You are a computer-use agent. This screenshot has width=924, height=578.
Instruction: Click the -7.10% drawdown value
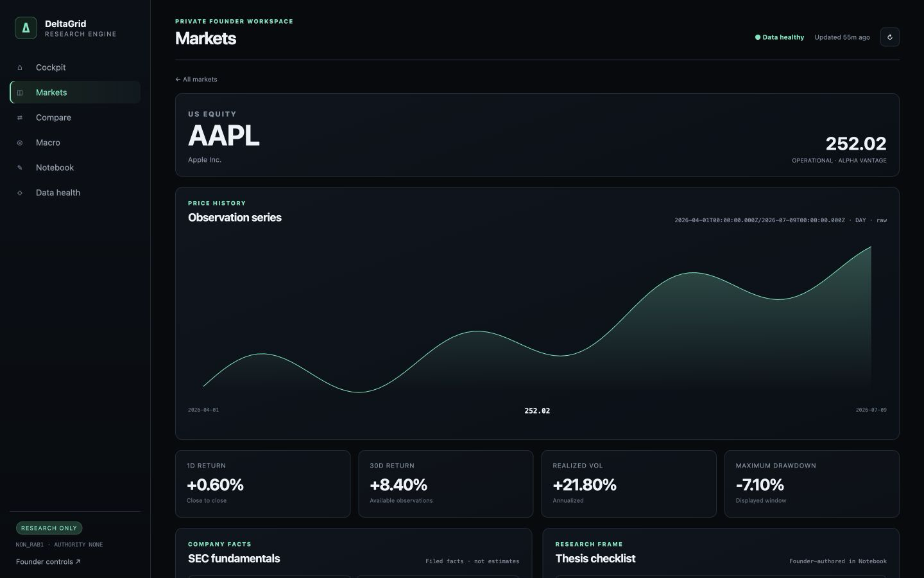click(760, 485)
